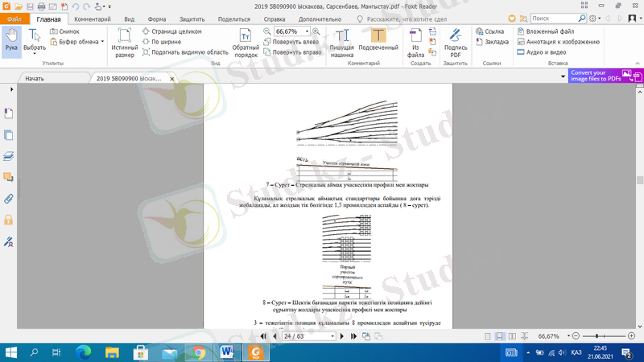
Task: Open the Security lock panel in sidebar
Action: 9,220
